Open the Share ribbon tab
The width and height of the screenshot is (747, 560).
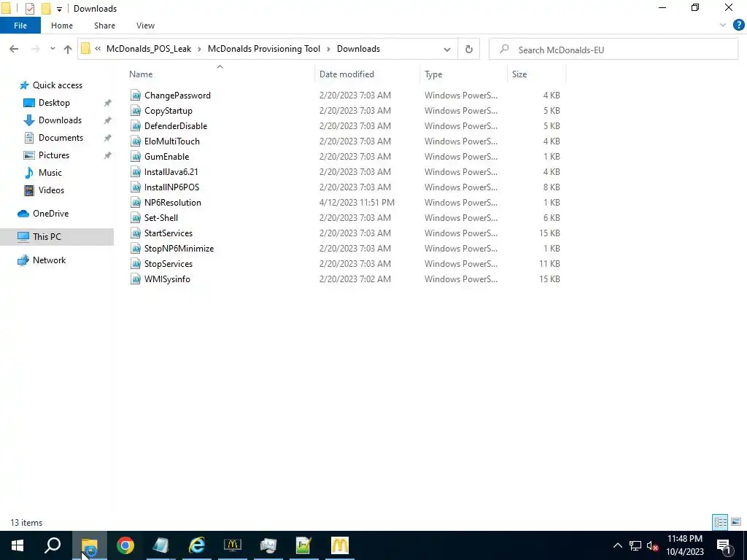point(104,26)
